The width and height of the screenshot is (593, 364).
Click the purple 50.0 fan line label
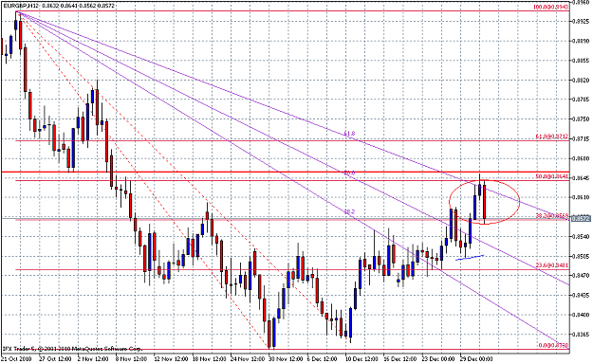pyautogui.click(x=349, y=173)
